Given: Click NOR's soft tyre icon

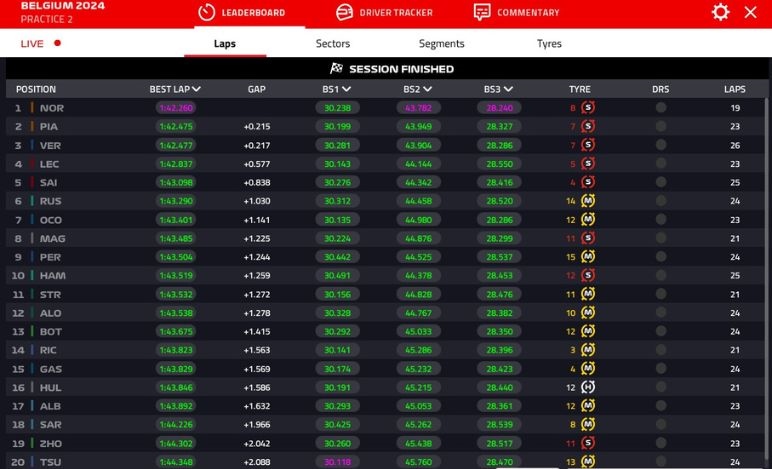Looking at the screenshot, I should click(588, 108).
